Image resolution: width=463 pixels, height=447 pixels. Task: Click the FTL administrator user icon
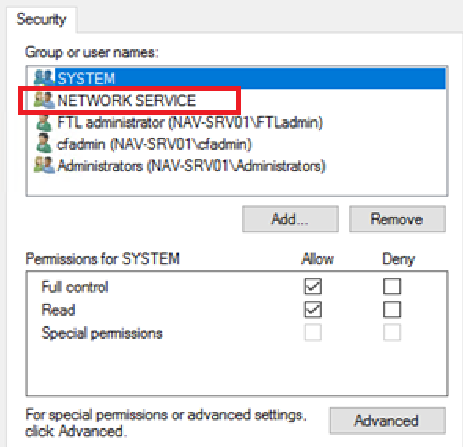tap(44, 122)
